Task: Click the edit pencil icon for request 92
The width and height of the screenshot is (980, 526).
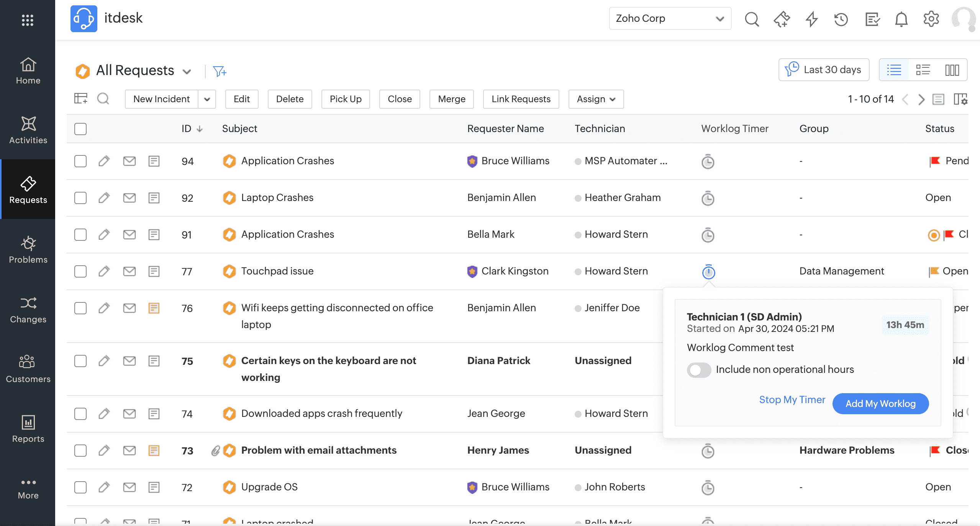Action: pos(104,198)
